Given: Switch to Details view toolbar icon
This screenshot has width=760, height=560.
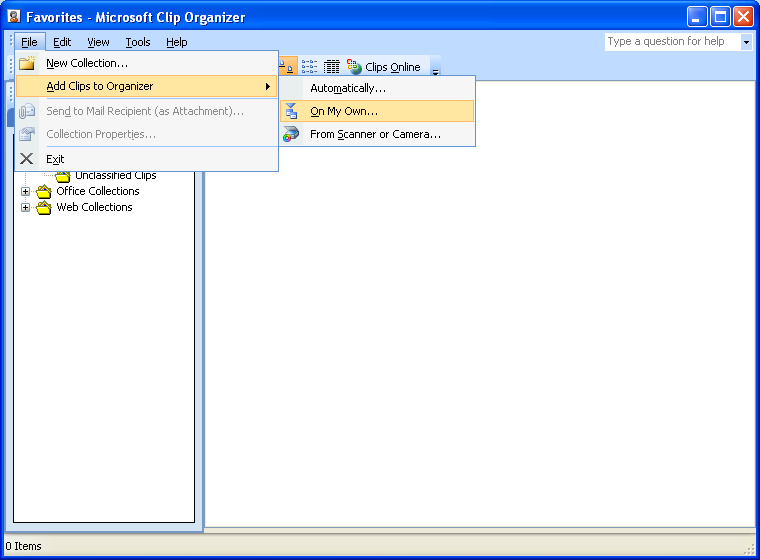Looking at the screenshot, I should click(x=332, y=67).
